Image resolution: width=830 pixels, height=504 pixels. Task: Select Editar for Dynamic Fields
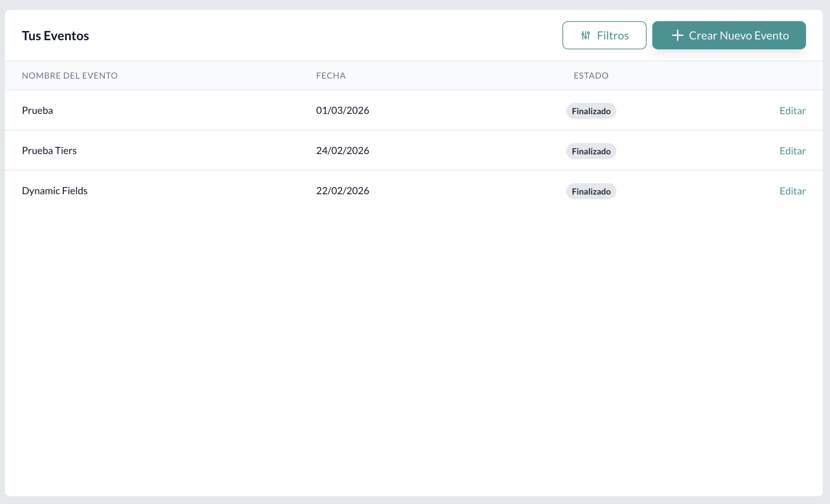coord(793,191)
